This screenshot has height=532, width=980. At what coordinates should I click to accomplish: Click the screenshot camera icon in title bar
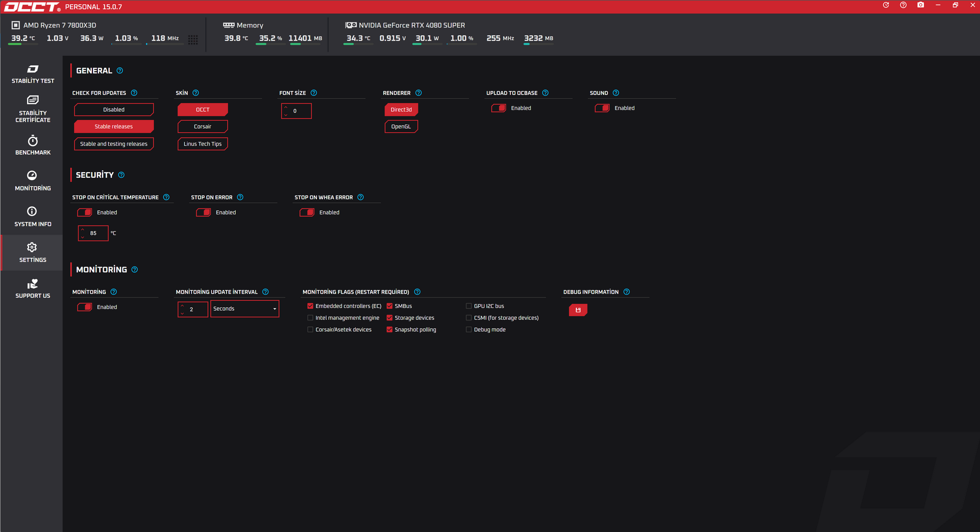(921, 5)
